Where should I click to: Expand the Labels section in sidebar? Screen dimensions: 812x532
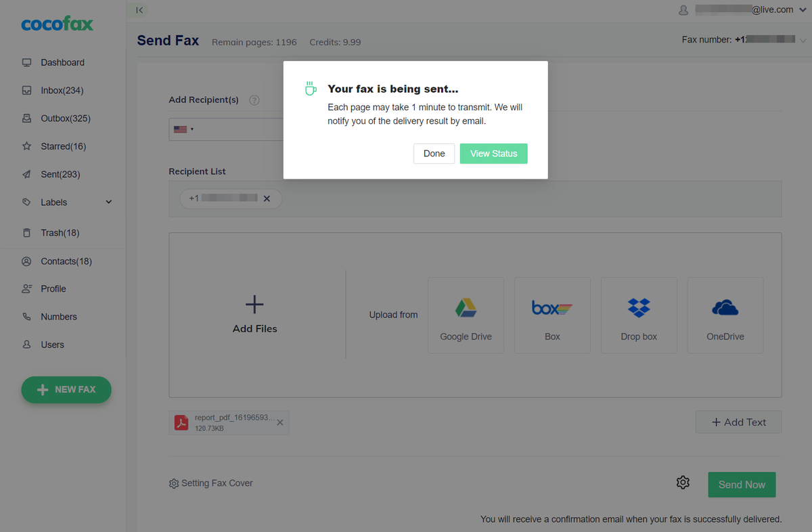coord(109,202)
